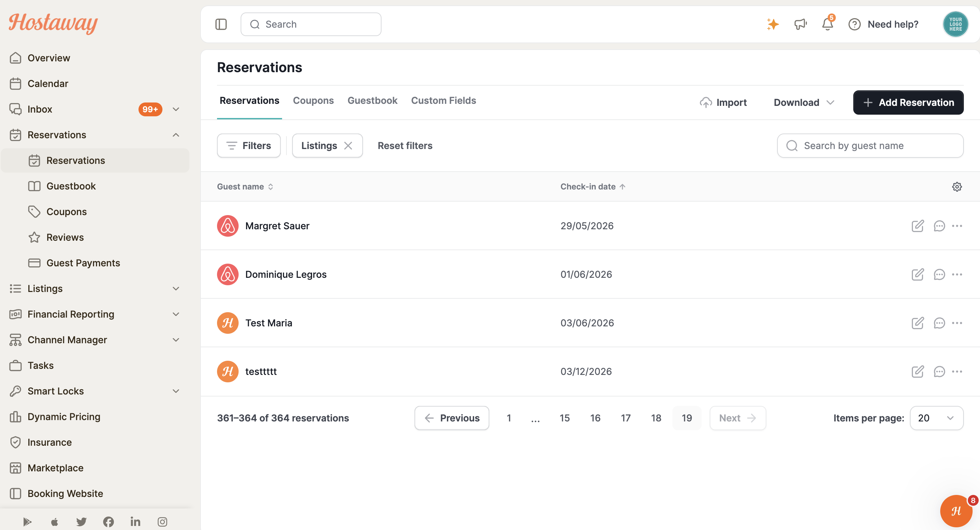Go to the Previous page
The height and width of the screenshot is (530, 980).
(452, 418)
